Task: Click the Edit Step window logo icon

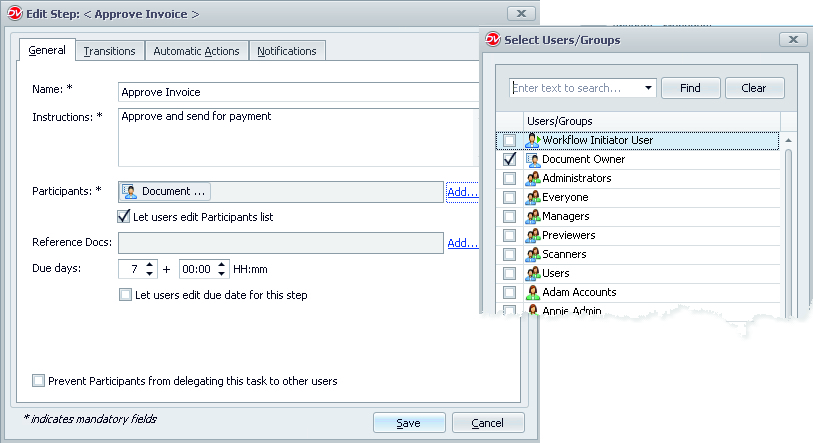Action: [15, 13]
